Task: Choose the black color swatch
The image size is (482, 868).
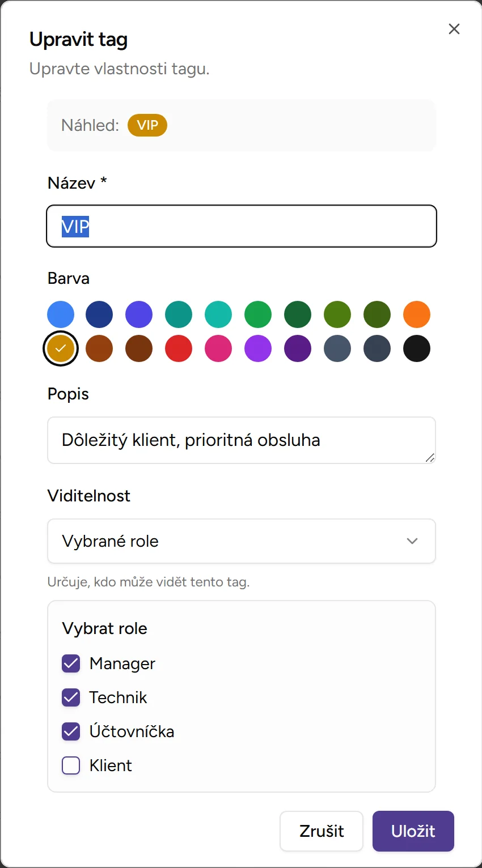Action: tap(417, 348)
